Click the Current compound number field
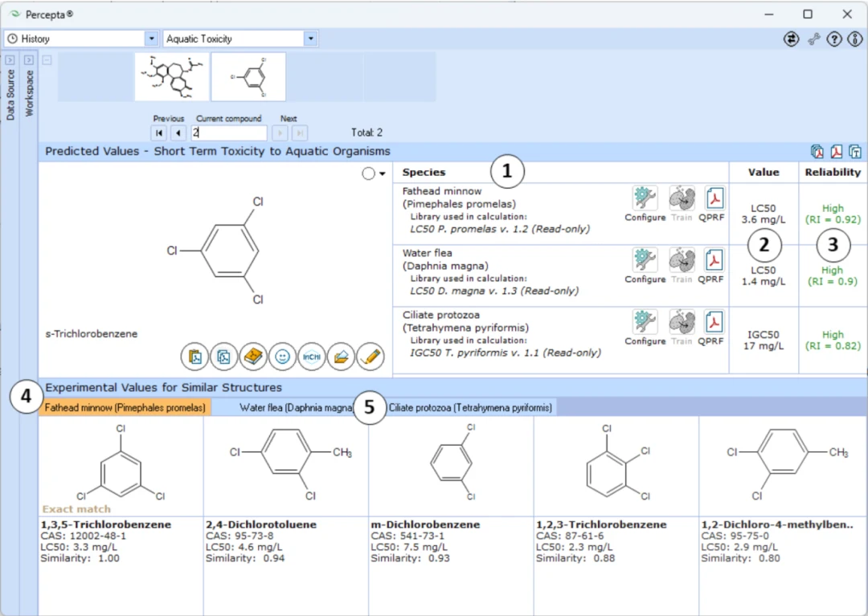The width and height of the screenshot is (868, 616). [228, 133]
